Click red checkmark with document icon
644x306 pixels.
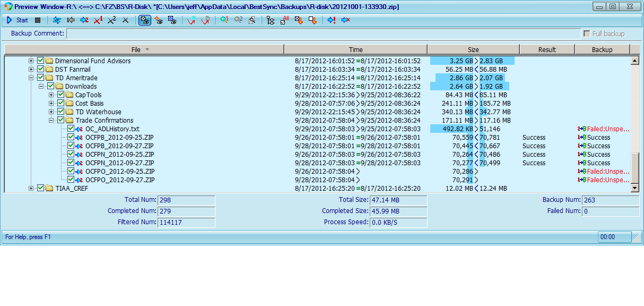coord(205,20)
